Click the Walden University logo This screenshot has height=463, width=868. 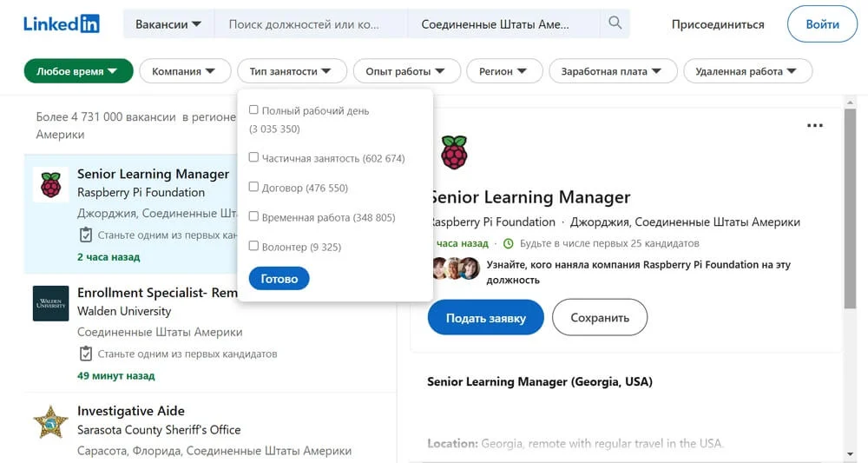click(x=50, y=303)
